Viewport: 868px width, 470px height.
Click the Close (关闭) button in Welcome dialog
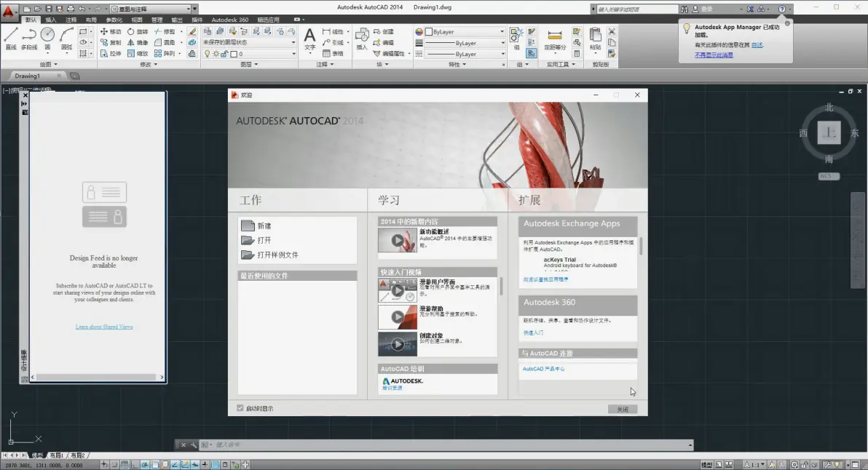point(622,409)
